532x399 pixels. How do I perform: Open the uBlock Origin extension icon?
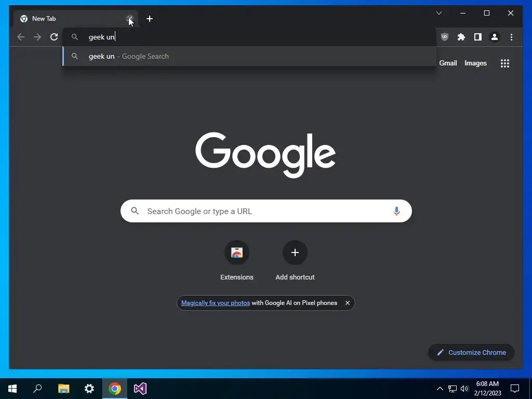tap(445, 37)
